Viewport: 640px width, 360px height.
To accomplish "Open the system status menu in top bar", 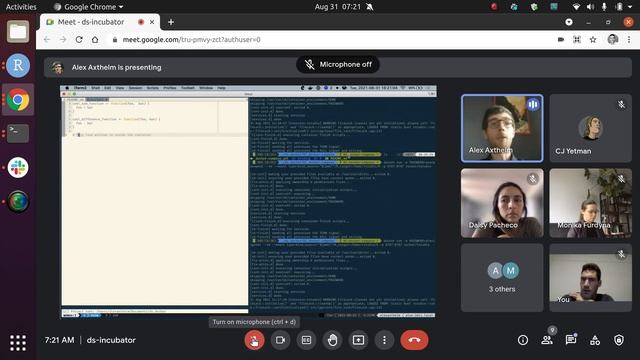I will pos(603,7).
